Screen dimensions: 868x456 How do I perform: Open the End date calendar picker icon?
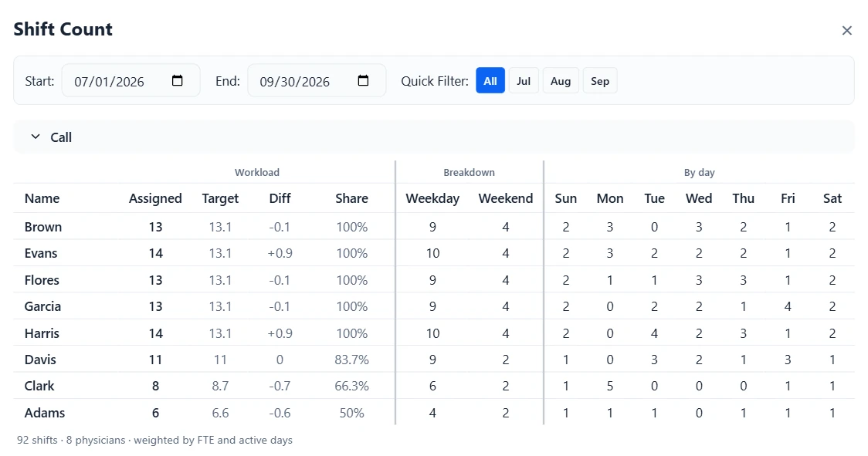pyautogui.click(x=363, y=81)
